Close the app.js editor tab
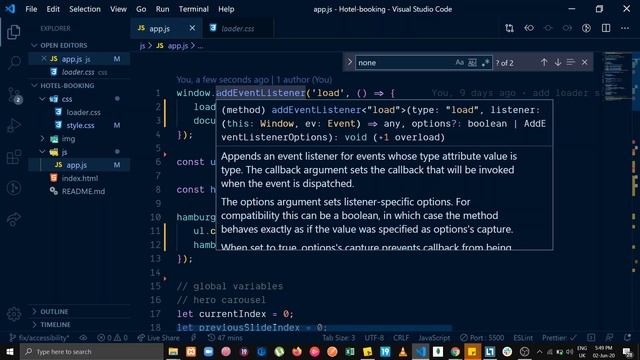The width and height of the screenshot is (640, 360). click(x=192, y=28)
